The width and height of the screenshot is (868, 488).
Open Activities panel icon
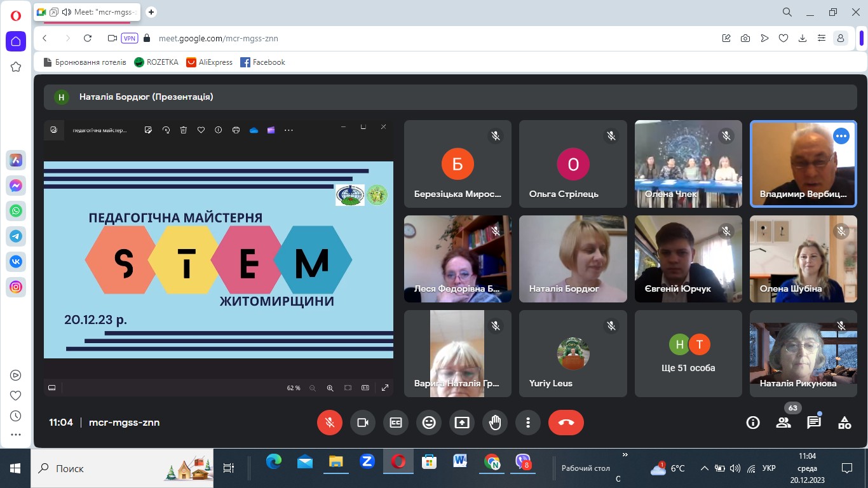844,423
